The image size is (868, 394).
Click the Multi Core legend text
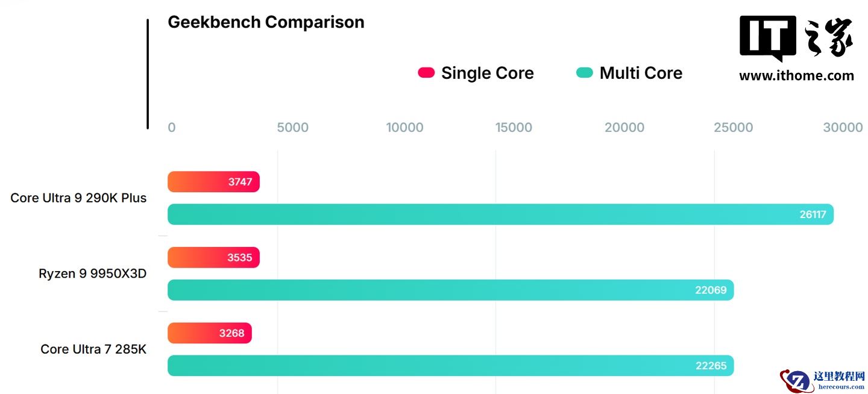coord(641,73)
